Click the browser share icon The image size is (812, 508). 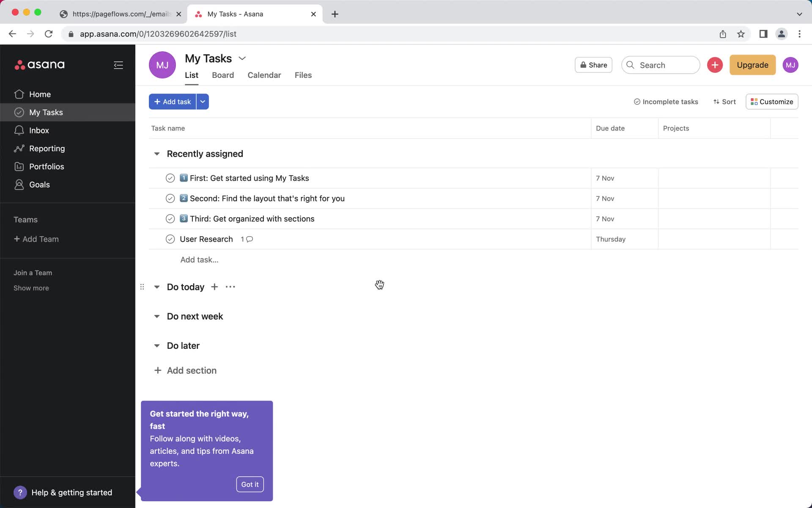[723, 34]
